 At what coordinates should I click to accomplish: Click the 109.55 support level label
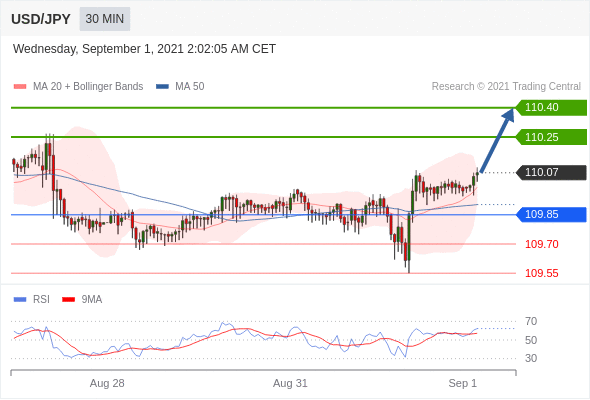coord(541,273)
